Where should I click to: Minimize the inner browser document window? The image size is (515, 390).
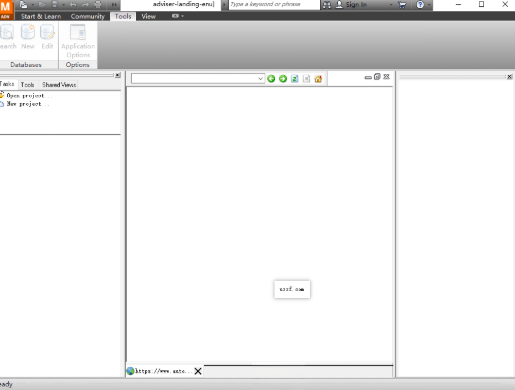(x=368, y=77)
